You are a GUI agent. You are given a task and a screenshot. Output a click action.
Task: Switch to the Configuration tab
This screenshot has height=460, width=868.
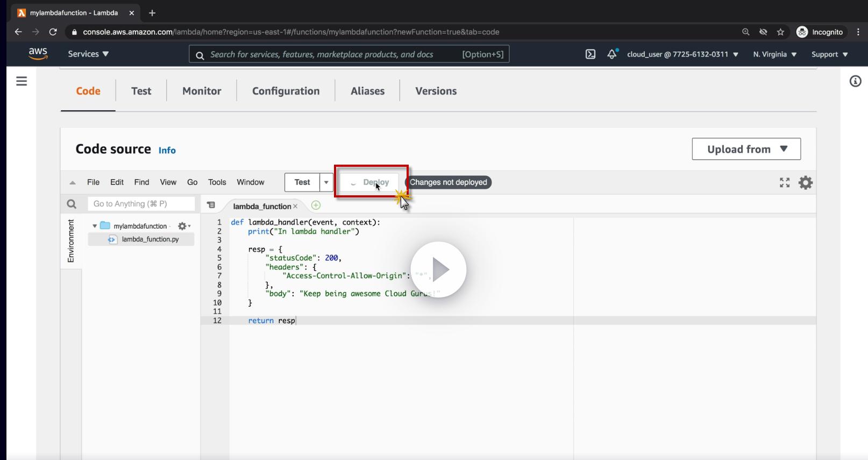point(286,91)
